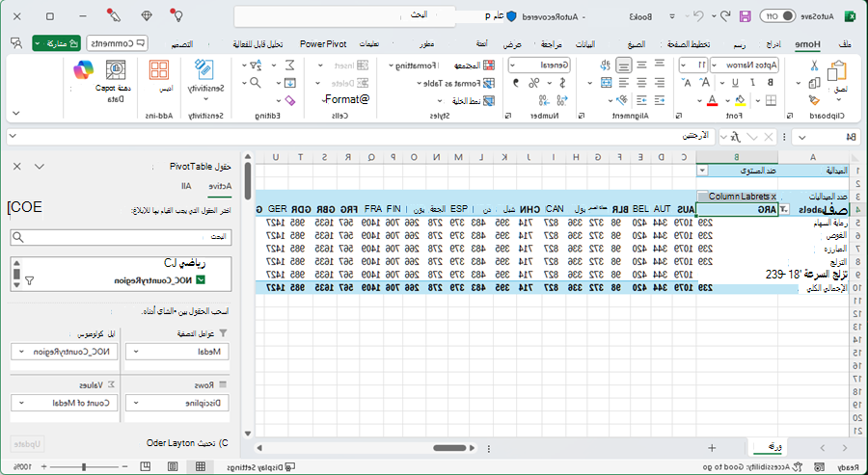
Task: Expand the Name Box dropdown
Action: pos(802,137)
